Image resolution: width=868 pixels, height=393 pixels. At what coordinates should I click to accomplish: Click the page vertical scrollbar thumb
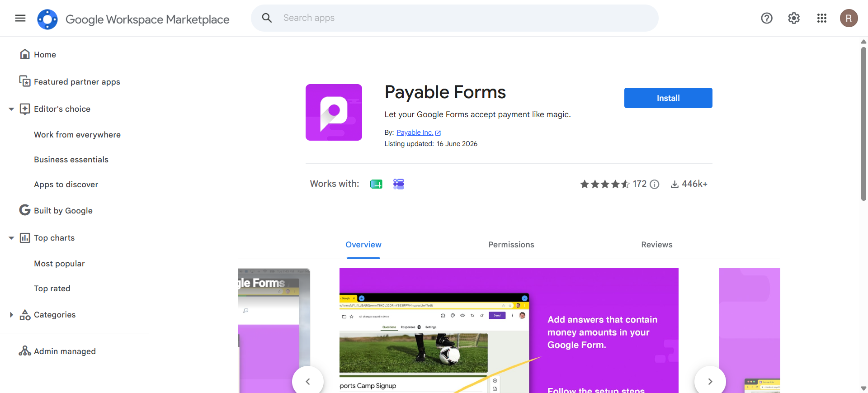(x=863, y=123)
